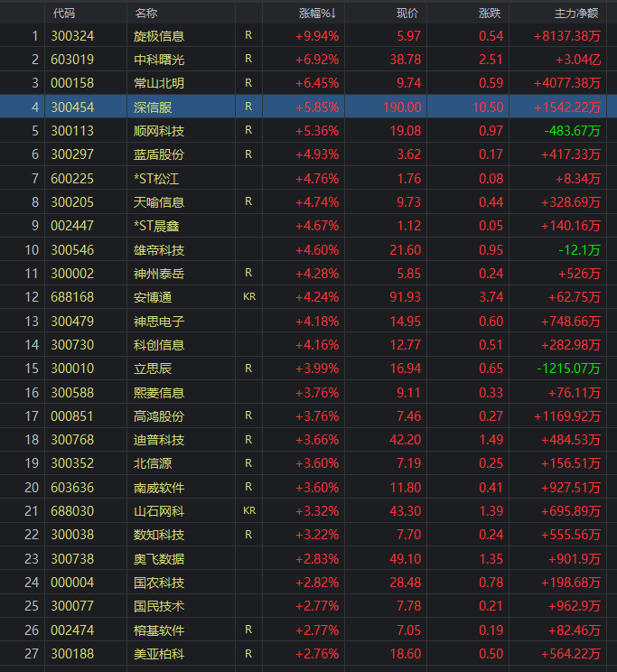Select 榕基软件 stock name

159,630
